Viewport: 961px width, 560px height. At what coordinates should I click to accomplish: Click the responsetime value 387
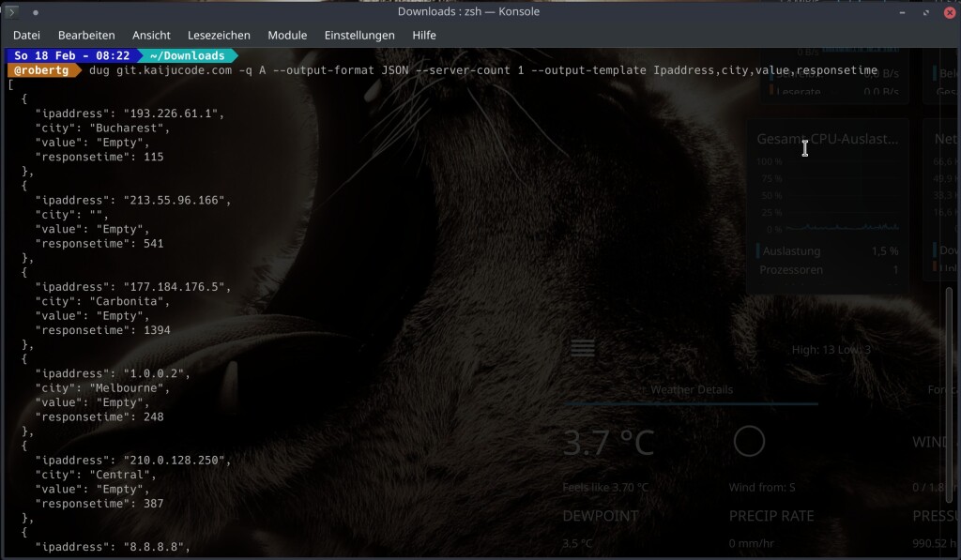pos(154,504)
